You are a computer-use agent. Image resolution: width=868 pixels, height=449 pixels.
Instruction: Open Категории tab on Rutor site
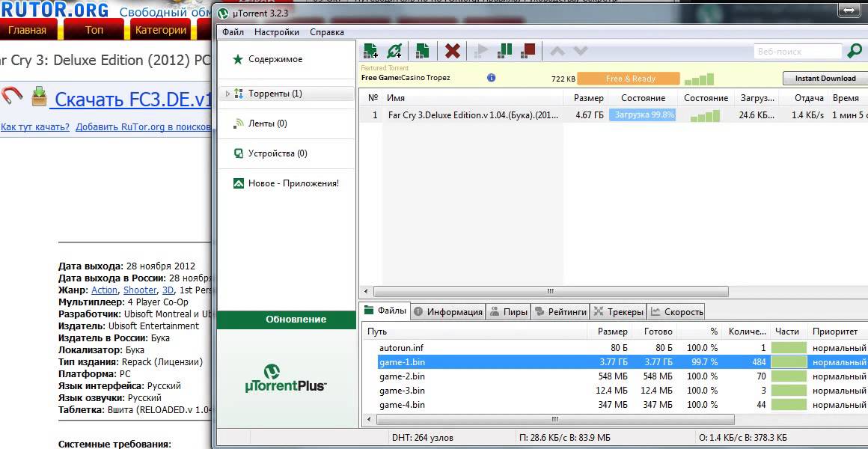coord(161,30)
